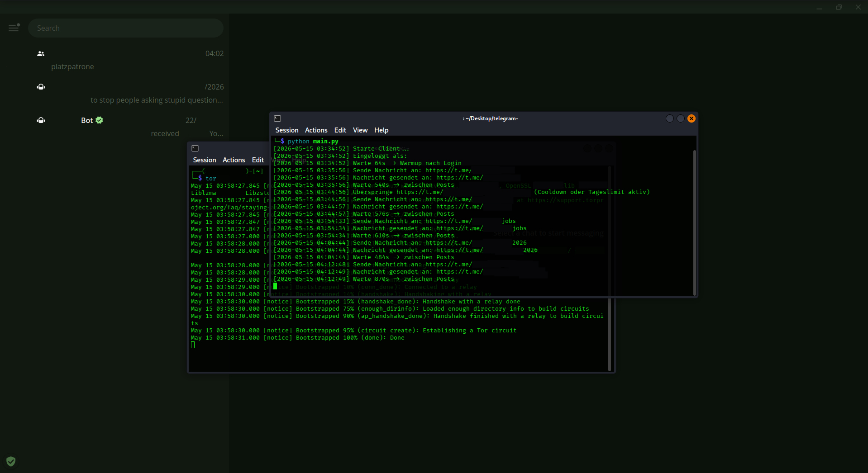This screenshot has width=868, height=473.
Task: Close the telegram terminal with orange button
Action: click(x=692, y=118)
